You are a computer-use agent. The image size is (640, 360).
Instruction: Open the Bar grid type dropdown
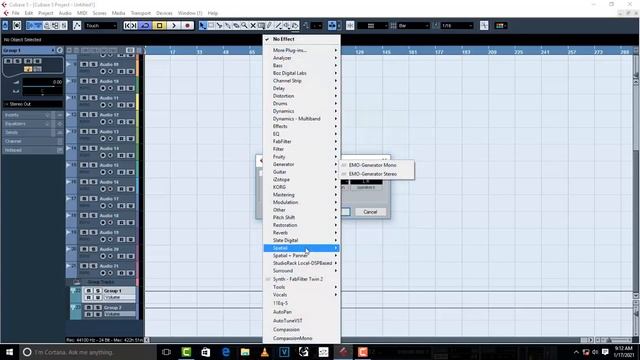(x=414, y=26)
